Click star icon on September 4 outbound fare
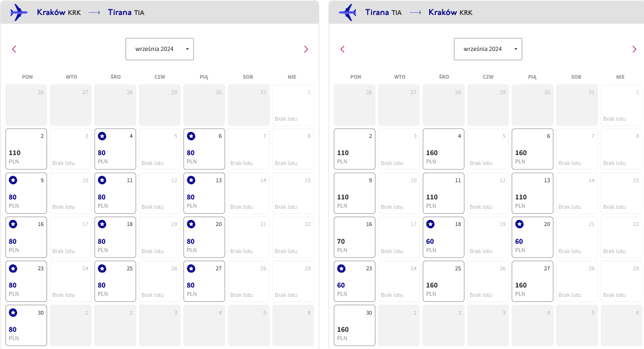 tap(102, 136)
